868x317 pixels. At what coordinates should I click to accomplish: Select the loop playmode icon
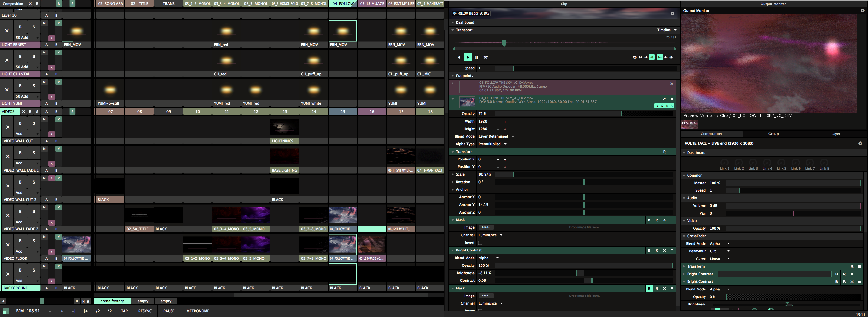point(634,57)
